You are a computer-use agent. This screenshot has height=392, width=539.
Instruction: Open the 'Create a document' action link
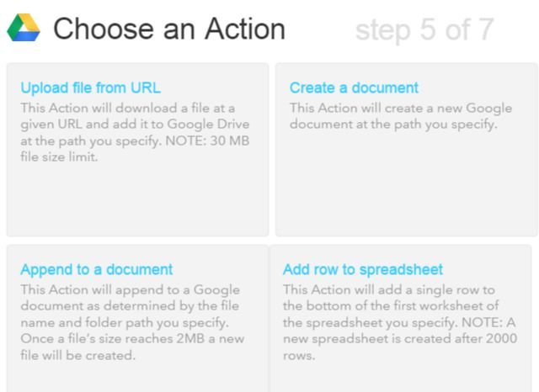(x=354, y=87)
